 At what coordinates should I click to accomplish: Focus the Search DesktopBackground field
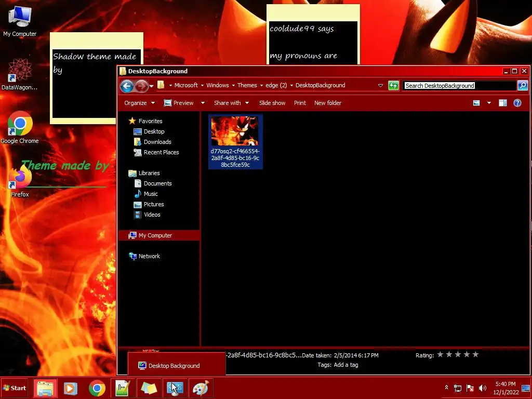click(460, 86)
